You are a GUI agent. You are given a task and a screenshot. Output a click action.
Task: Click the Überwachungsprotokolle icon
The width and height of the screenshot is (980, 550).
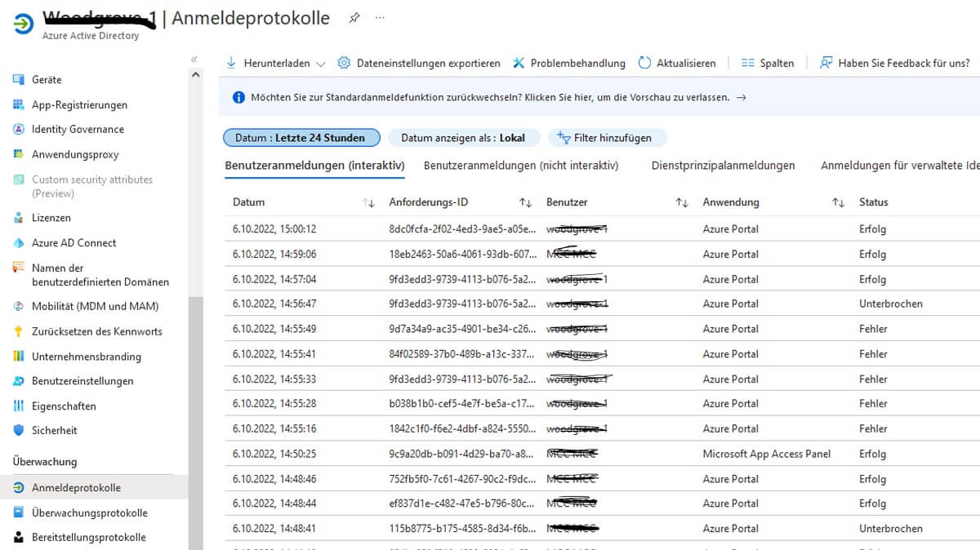tap(19, 512)
